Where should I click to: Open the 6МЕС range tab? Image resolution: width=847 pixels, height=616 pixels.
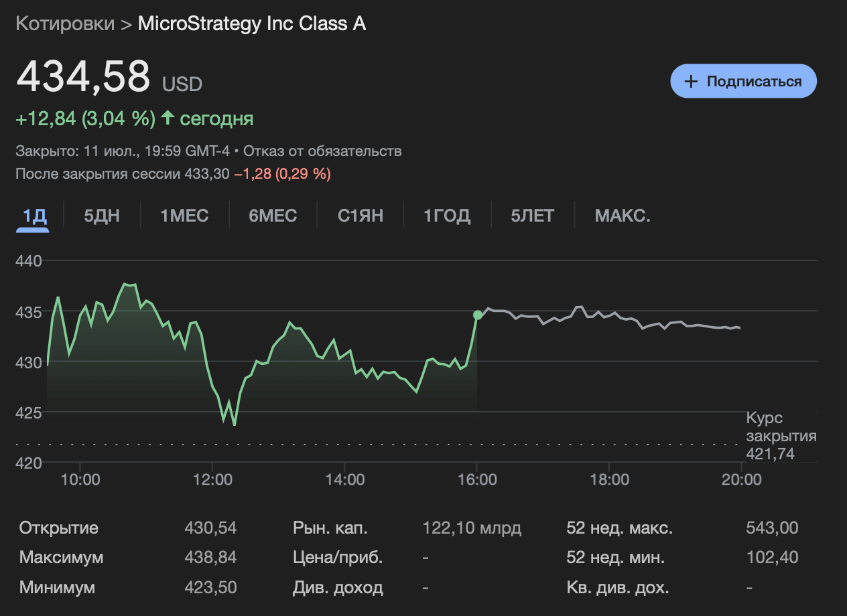pyautogui.click(x=273, y=216)
